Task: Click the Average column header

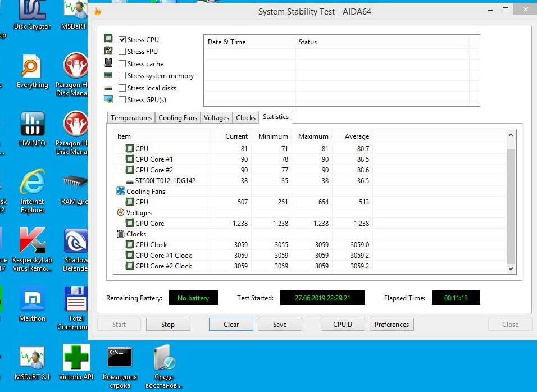Action: (x=352, y=136)
